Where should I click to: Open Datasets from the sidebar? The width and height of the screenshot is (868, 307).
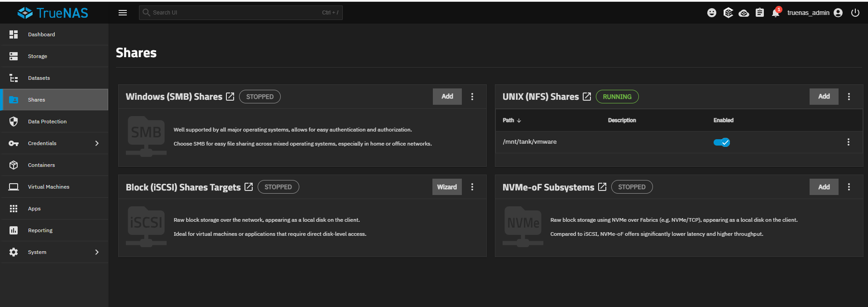[x=54, y=78]
